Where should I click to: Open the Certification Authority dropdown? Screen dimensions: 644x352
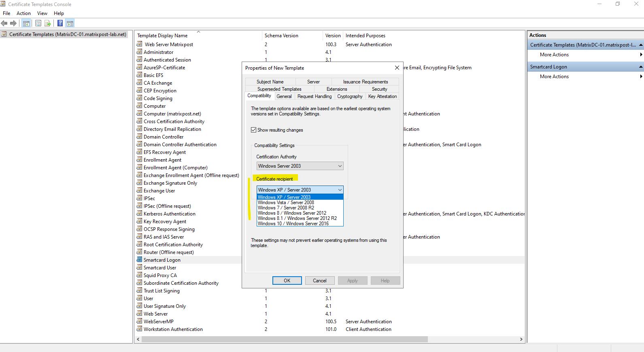tap(300, 166)
